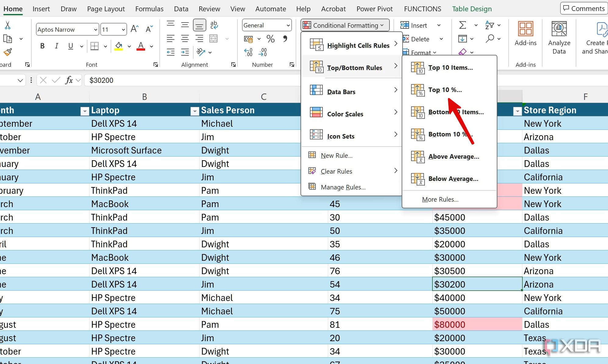The width and height of the screenshot is (608, 364).
Task: Select the Bold formatting icon
Action: click(x=42, y=46)
